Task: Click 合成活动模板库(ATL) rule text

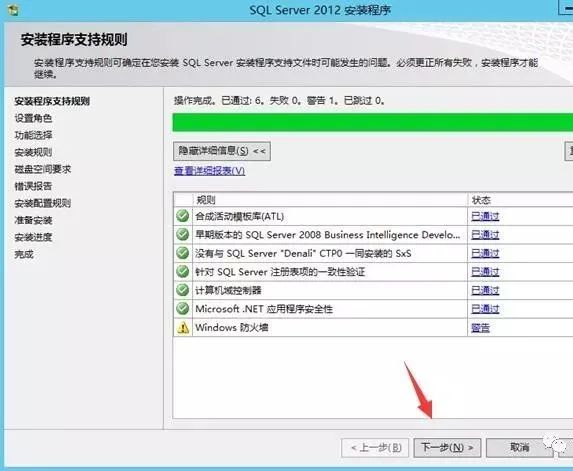Action: [239, 216]
